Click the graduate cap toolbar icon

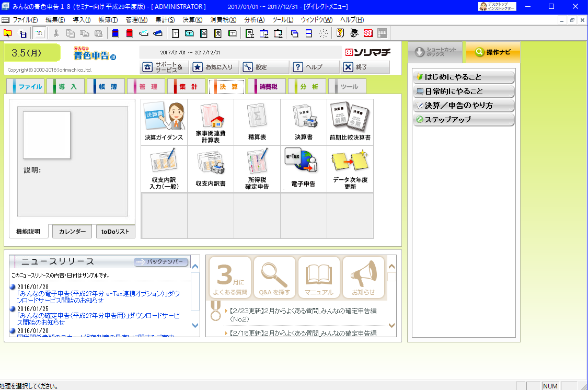coord(354,33)
